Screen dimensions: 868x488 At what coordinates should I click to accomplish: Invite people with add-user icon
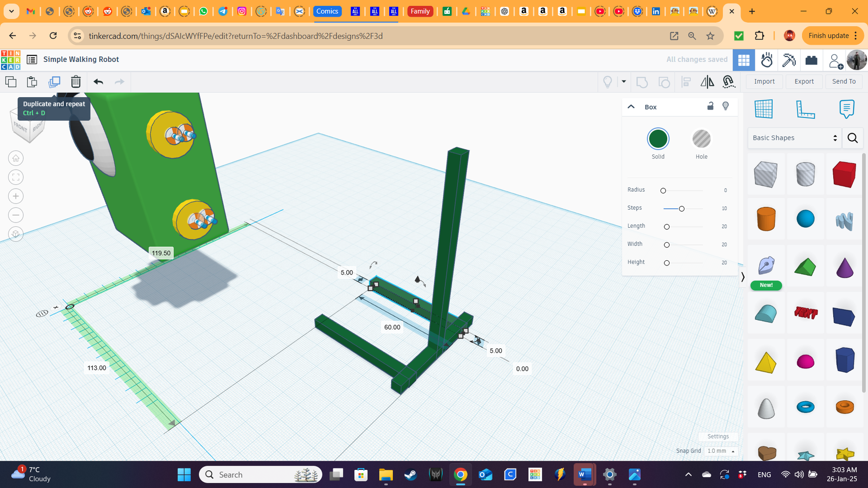click(x=835, y=61)
